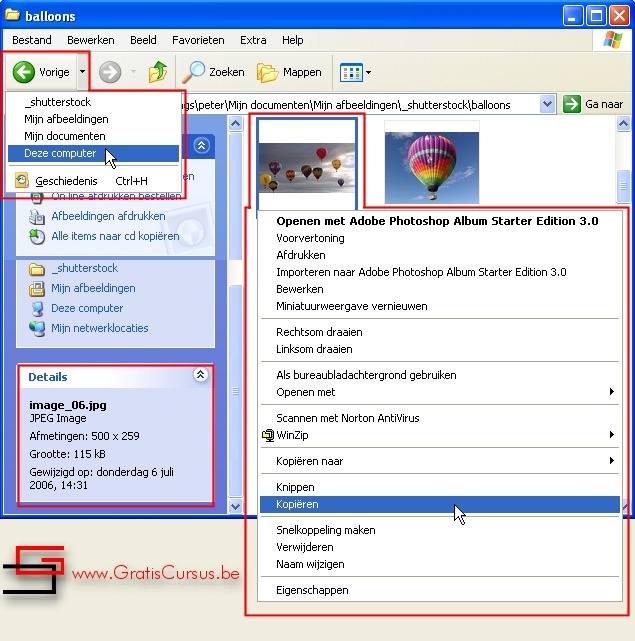Choose Rechtsom draaien
The height and width of the screenshot is (641, 635).
pos(440,332)
